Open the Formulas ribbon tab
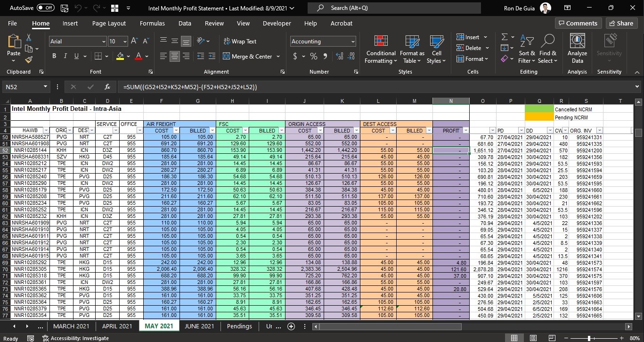Viewport: 644px width, 342px height. pyautogui.click(x=152, y=23)
